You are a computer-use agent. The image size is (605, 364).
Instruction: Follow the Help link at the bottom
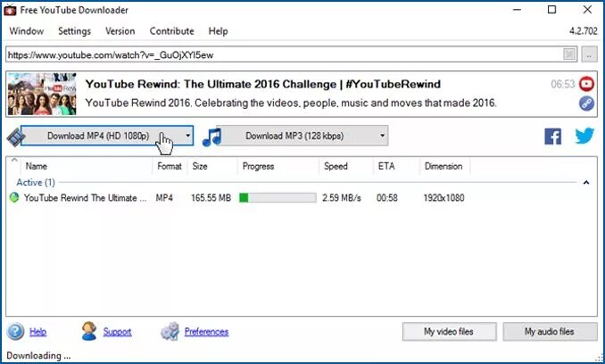pyautogui.click(x=37, y=332)
